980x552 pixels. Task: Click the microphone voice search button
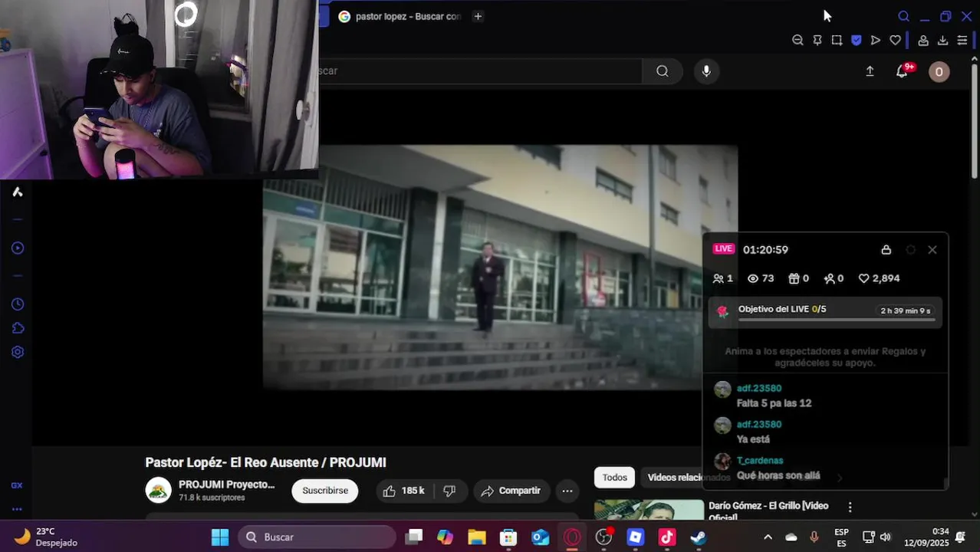706,71
